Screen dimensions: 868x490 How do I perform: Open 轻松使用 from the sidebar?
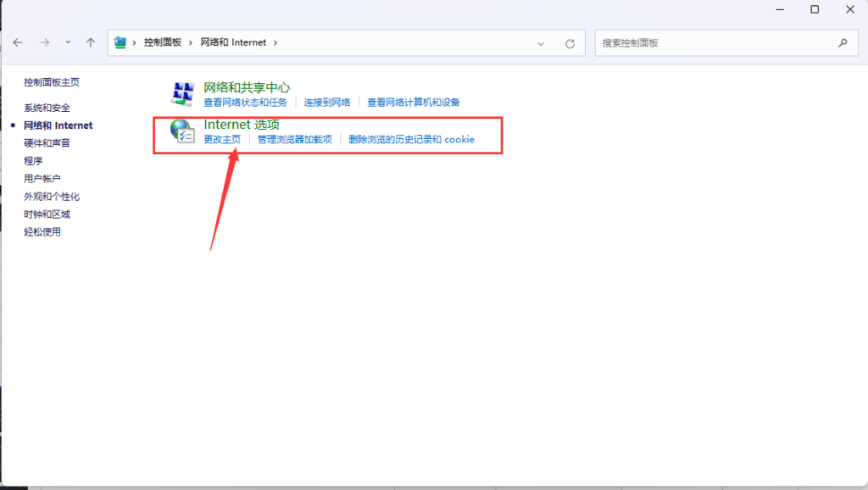tap(42, 231)
